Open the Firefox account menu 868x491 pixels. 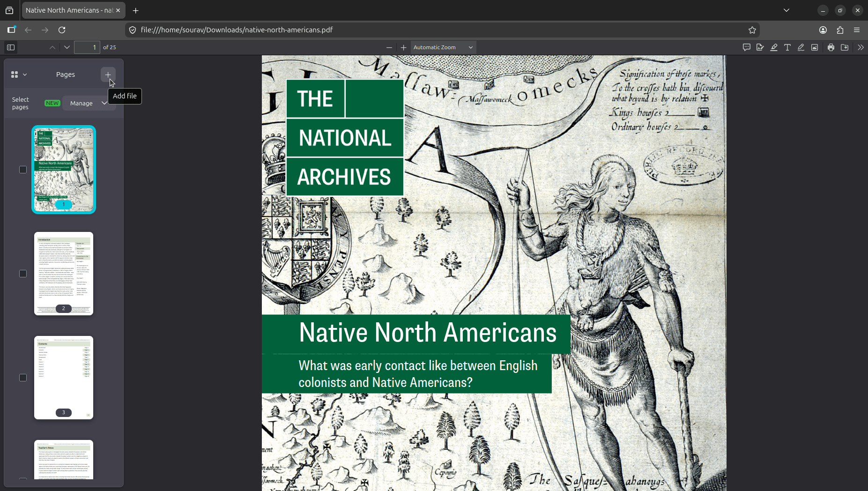[x=823, y=30]
